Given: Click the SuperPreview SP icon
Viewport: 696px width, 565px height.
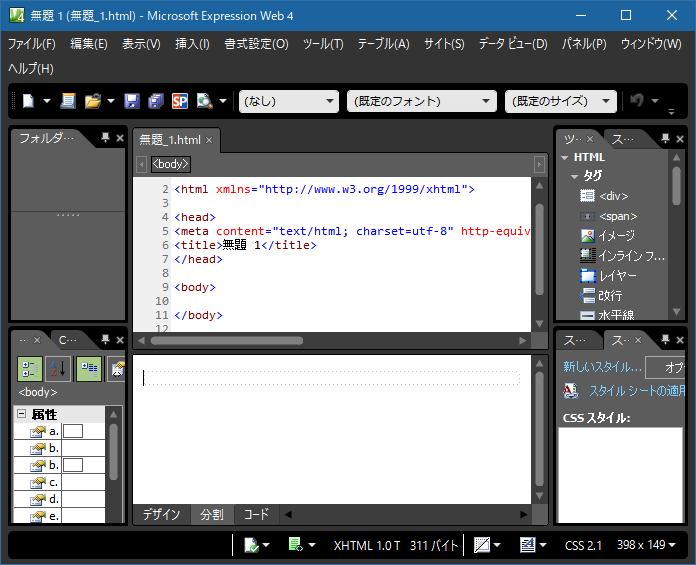Looking at the screenshot, I should (x=180, y=101).
